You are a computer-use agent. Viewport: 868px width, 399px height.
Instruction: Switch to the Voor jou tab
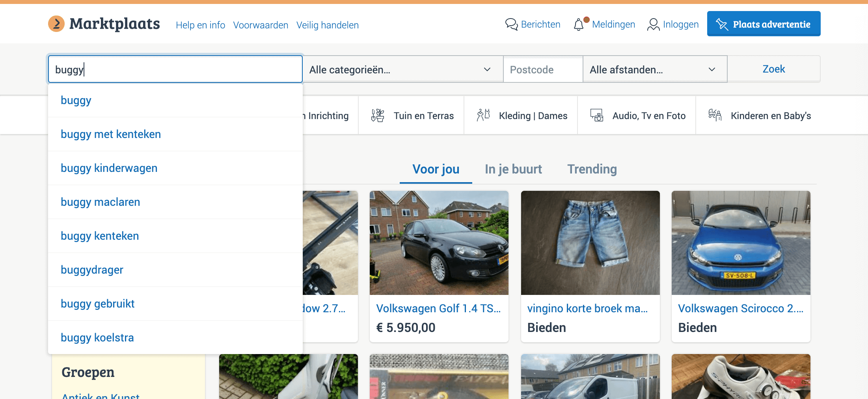click(x=436, y=169)
